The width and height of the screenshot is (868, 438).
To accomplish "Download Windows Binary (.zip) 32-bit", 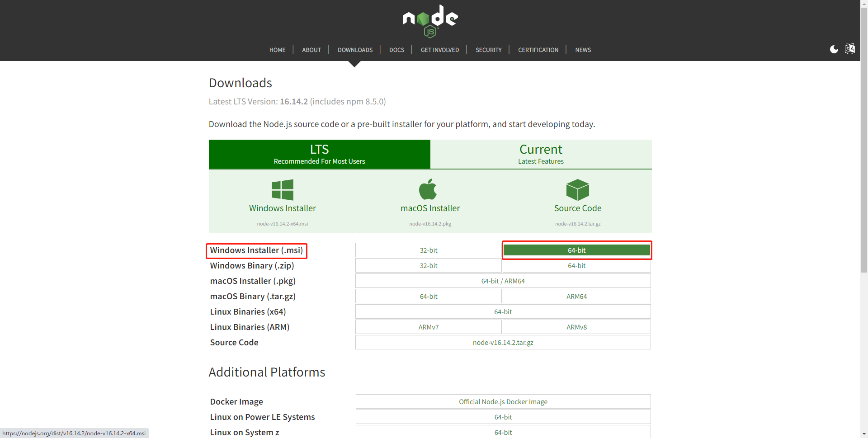I will [x=429, y=266].
